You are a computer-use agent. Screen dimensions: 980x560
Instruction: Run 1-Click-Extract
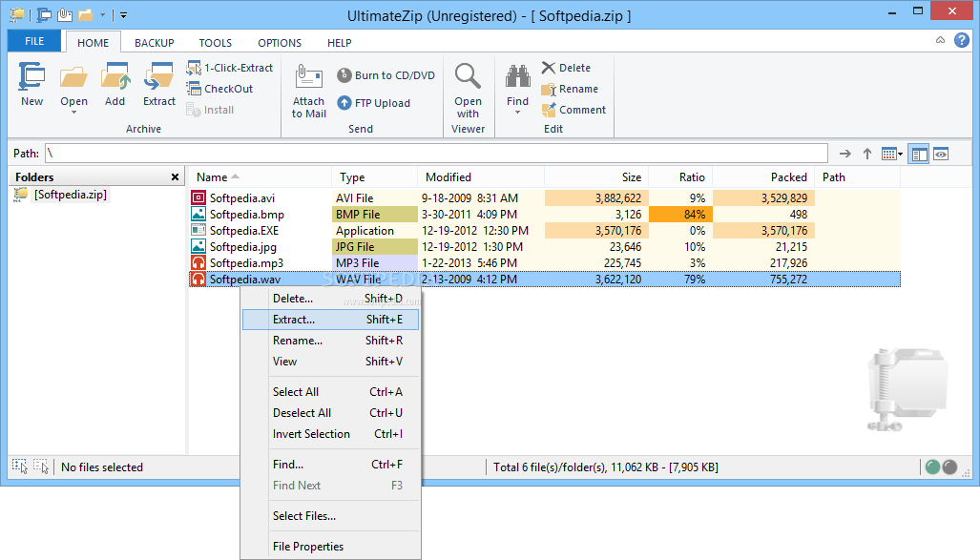coord(229,68)
